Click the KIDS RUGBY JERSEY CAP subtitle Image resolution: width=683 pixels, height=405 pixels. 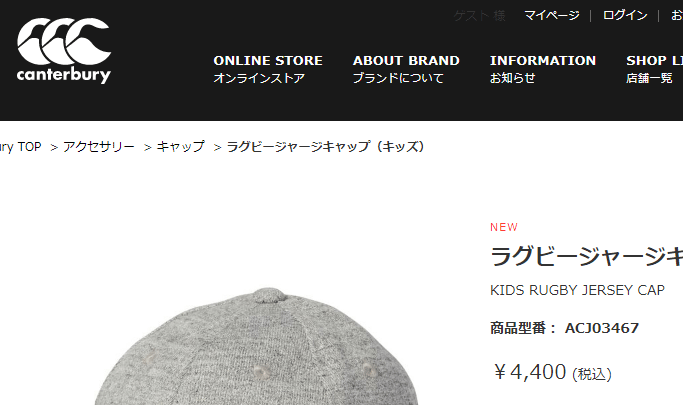577,290
